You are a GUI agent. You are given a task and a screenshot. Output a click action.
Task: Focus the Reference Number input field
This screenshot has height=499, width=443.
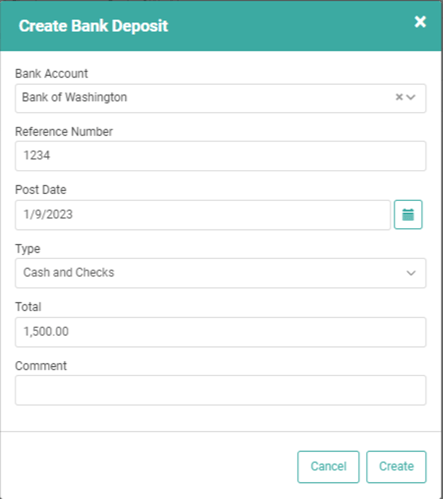(x=220, y=156)
